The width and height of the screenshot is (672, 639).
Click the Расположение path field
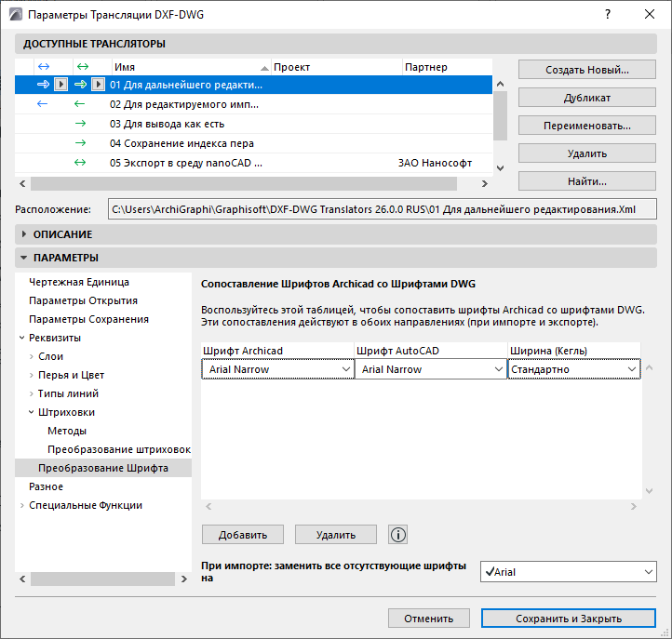382,209
